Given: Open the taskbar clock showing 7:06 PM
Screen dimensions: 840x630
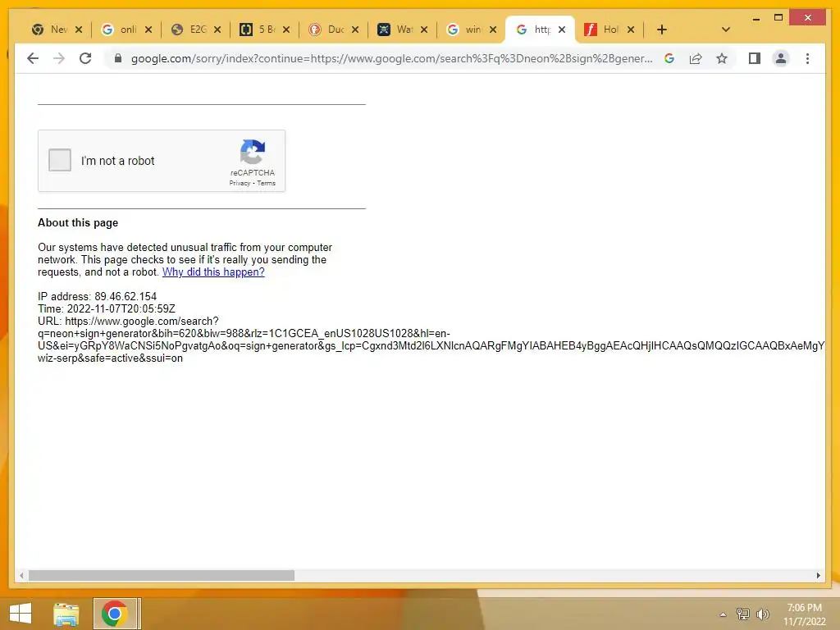Looking at the screenshot, I should 804,614.
